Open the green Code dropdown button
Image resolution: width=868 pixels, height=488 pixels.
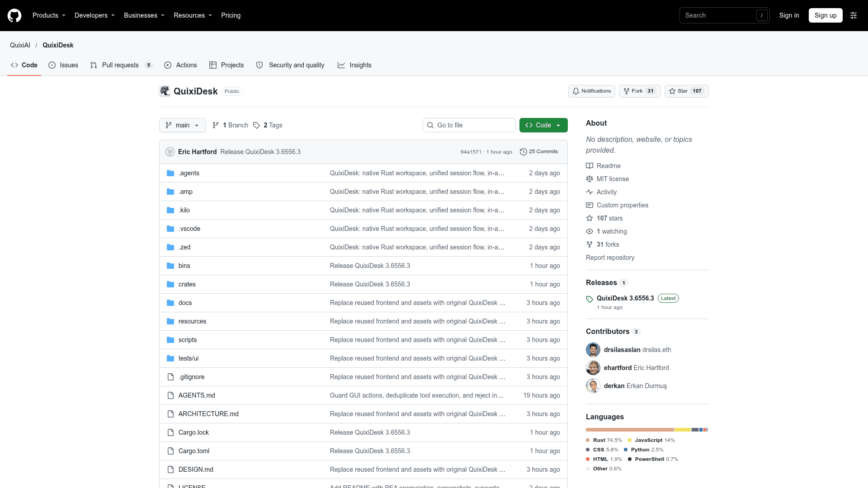[543, 125]
